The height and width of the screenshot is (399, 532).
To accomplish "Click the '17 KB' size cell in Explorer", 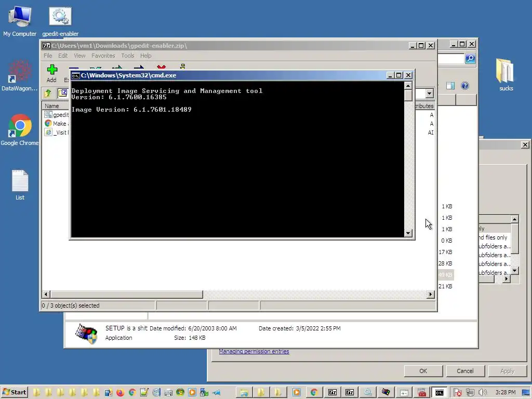I will pyautogui.click(x=445, y=252).
